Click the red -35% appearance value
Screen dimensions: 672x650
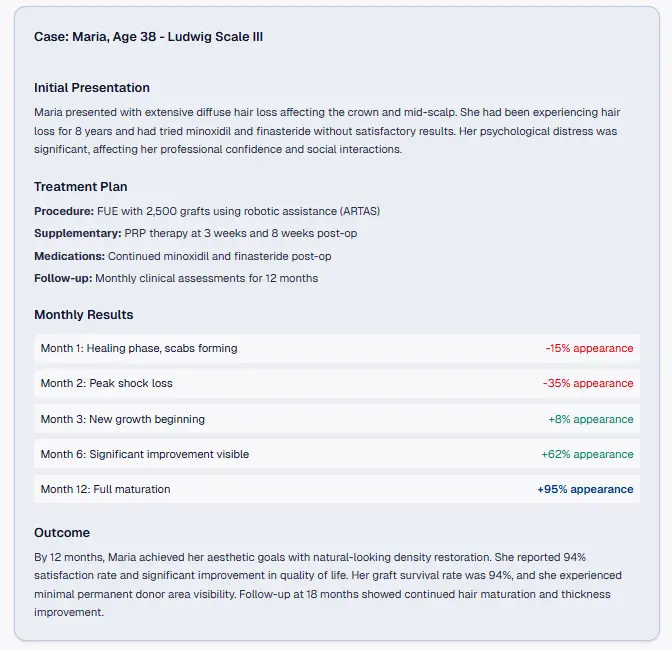588,383
